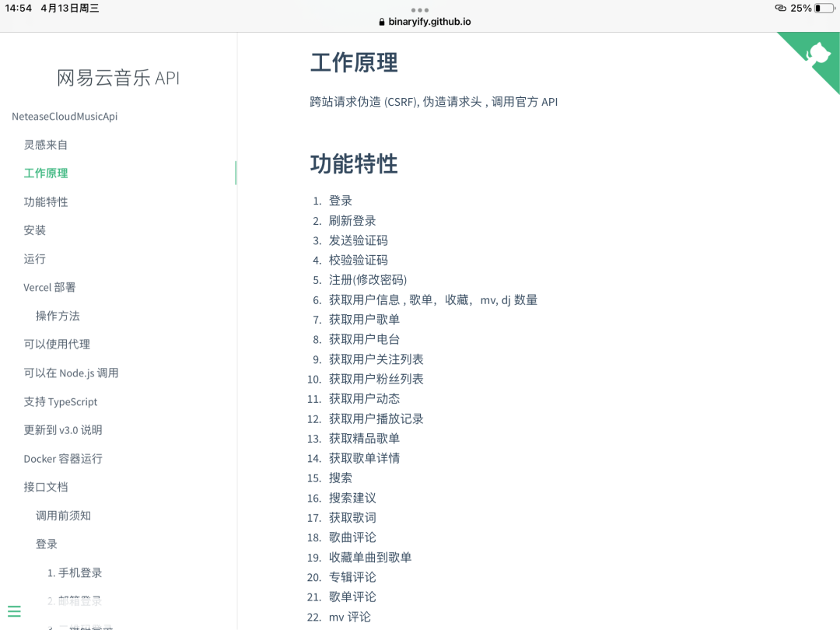Navigate to 可以使用代理
840x630 pixels.
pos(57,345)
